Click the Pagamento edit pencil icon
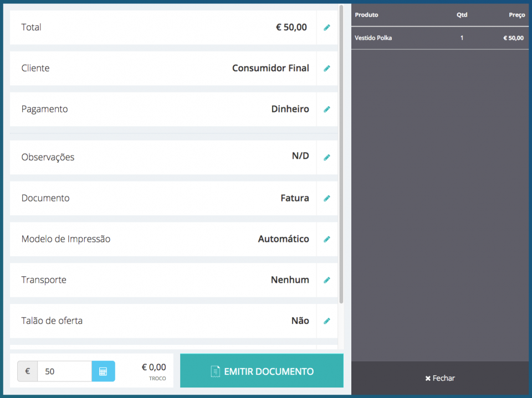The width and height of the screenshot is (532, 398). click(x=326, y=110)
